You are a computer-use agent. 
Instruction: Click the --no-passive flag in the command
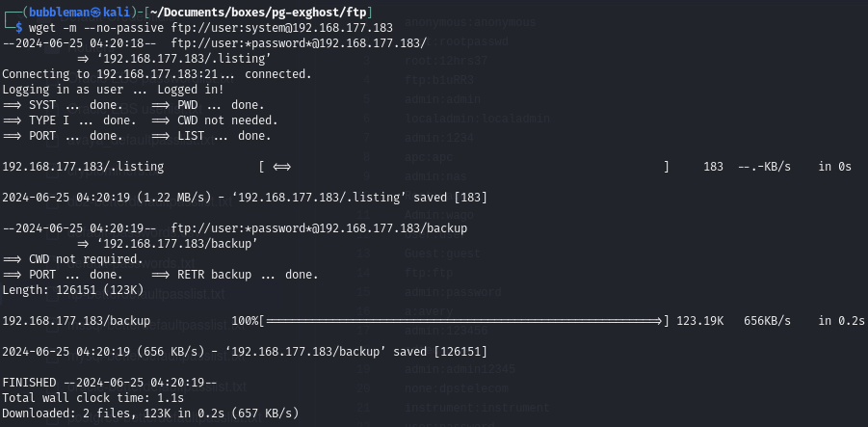pyautogui.click(x=130, y=27)
